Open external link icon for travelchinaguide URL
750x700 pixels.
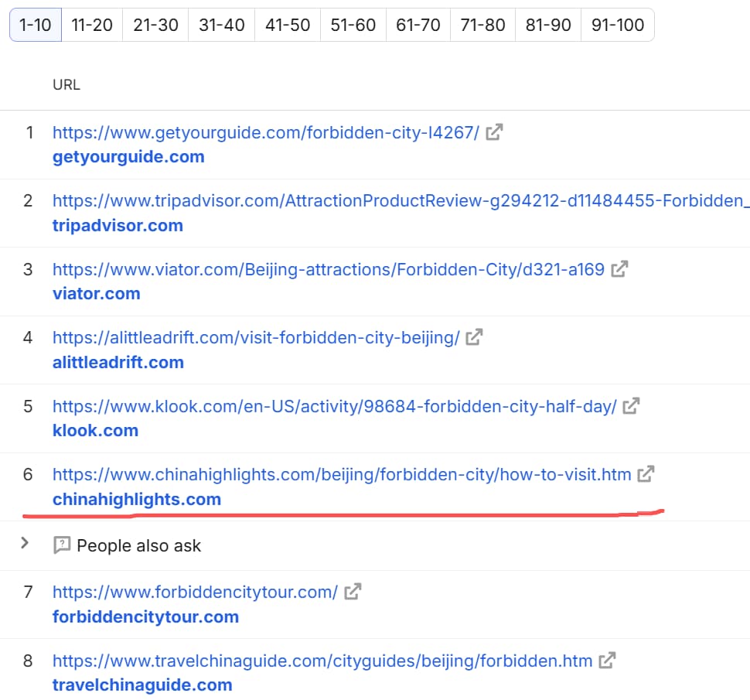tap(607, 661)
